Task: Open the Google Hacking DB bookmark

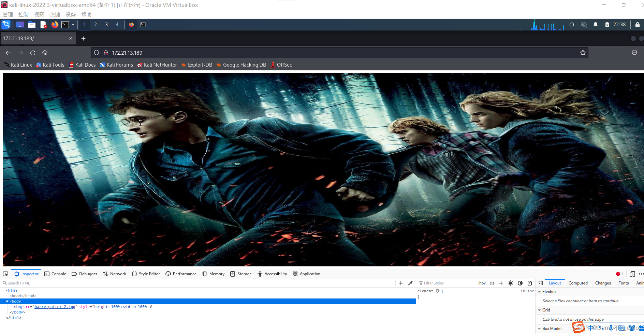Action: 241,65
